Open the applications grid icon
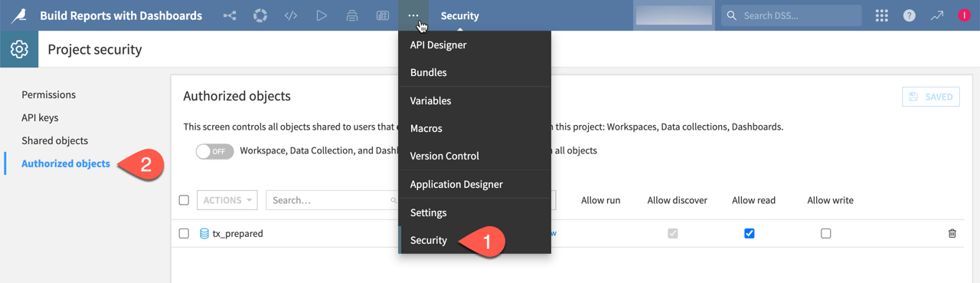 click(882, 15)
